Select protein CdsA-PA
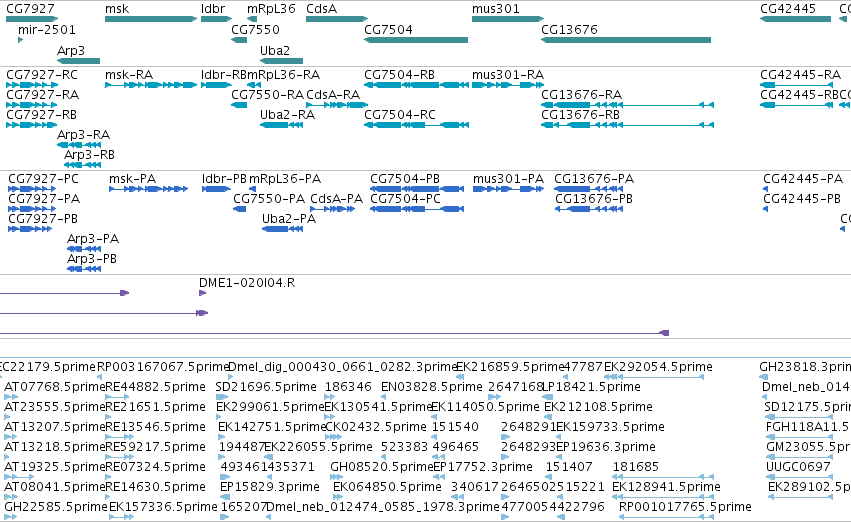Viewport: 851px width, 522px height. (336, 199)
